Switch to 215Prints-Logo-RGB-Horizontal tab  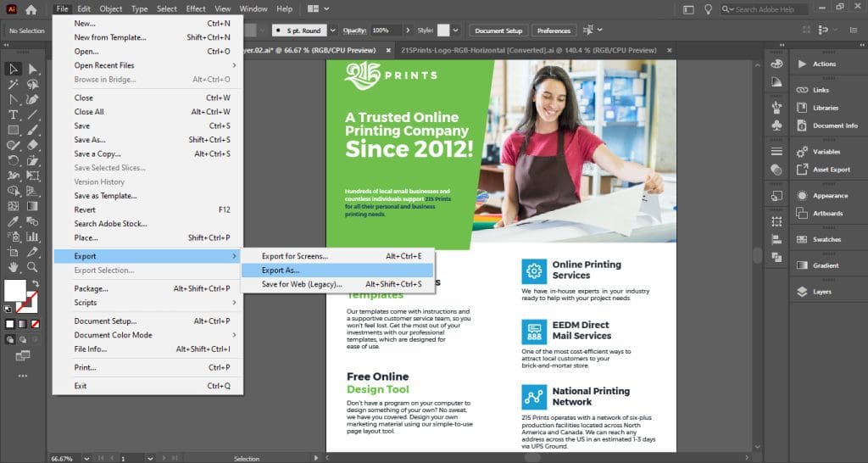(529, 50)
